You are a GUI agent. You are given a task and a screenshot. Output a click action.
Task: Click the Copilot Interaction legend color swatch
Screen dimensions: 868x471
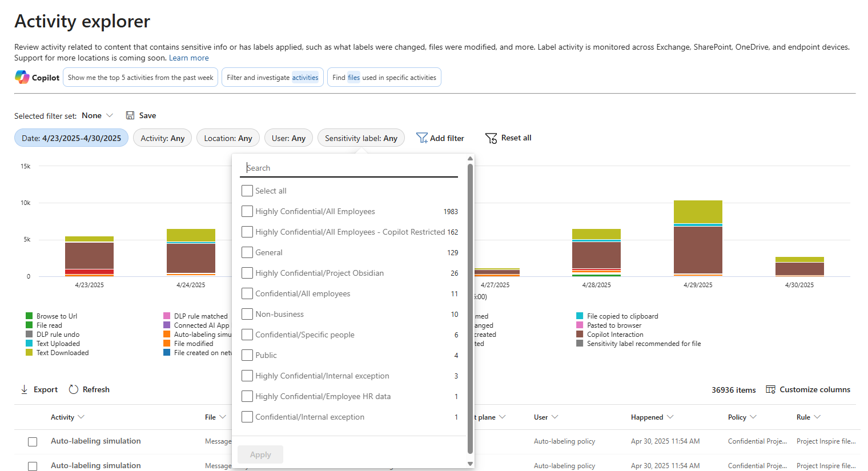pyautogui.click(x=580, y=335)
